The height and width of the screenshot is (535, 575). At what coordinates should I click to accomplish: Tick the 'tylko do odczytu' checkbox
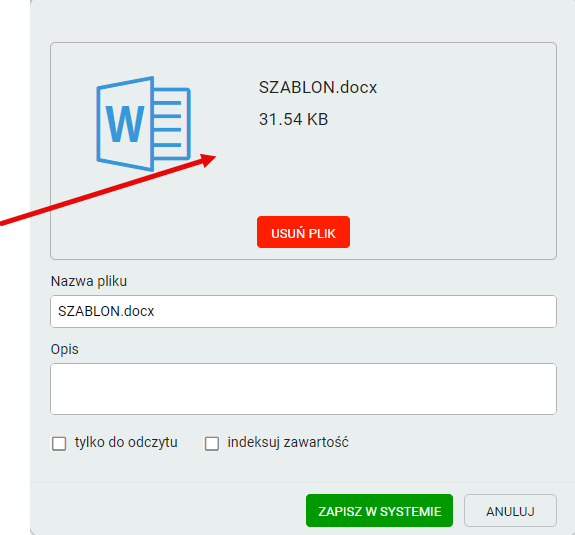pyautogui.click(x=59, y=443)
